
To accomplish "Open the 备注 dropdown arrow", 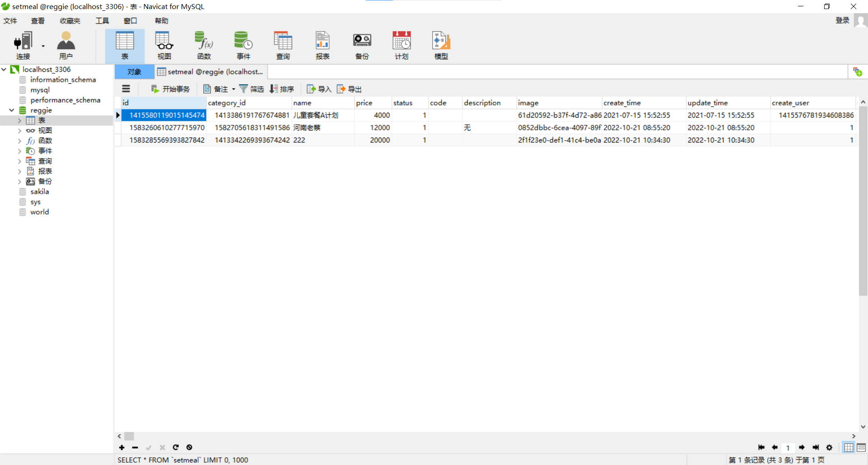I will (234, 89).
